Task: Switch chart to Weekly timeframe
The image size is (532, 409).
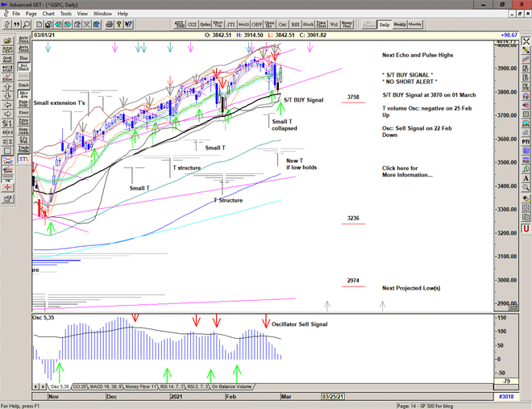Action: pyautogui.click(x=400, y=24)
